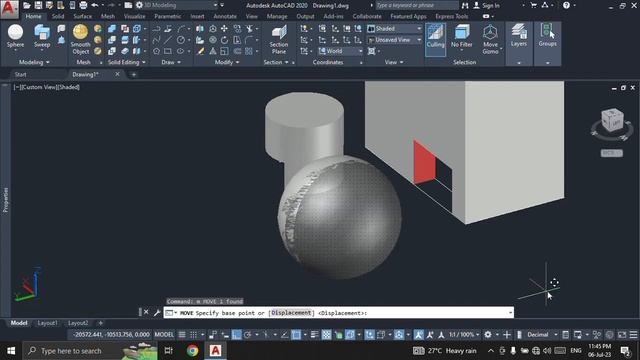Expand the Solid Editing panel
640x360 pixels.
tap(127, 62)
